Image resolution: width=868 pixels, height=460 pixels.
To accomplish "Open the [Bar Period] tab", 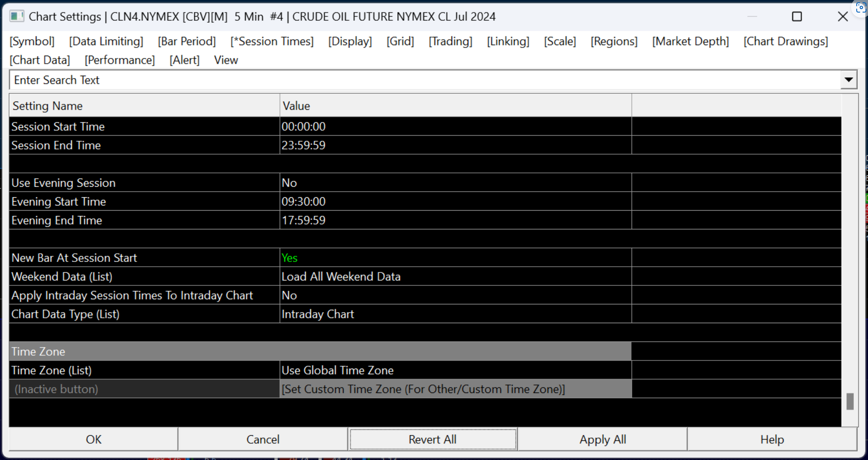I will 187,41.
